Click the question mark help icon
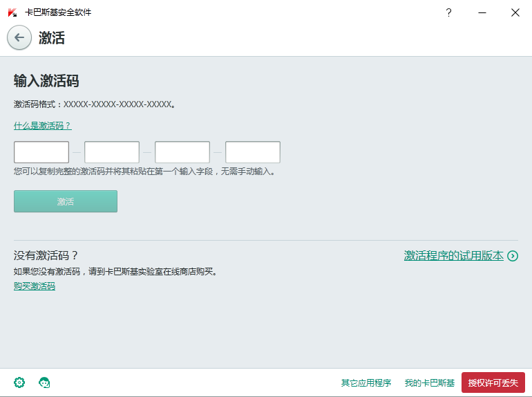This screenshot has width=532, height=397. pyautogui.click(x=448, y=12)
